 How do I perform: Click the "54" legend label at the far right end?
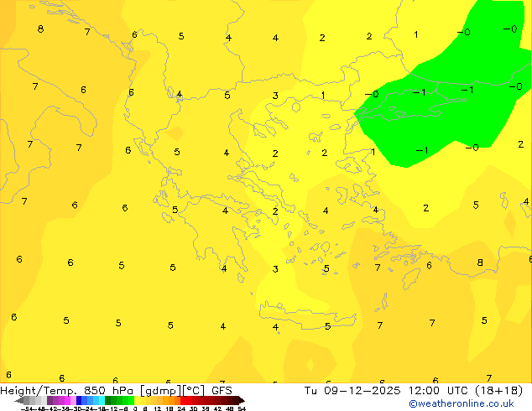point(242,409)
